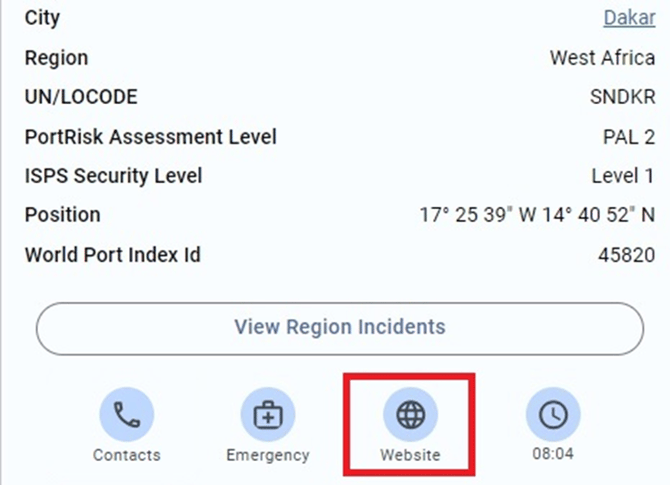Open the port Website globe icon
This screenshot has width=670, height=485.
click(x=410, y=415)
